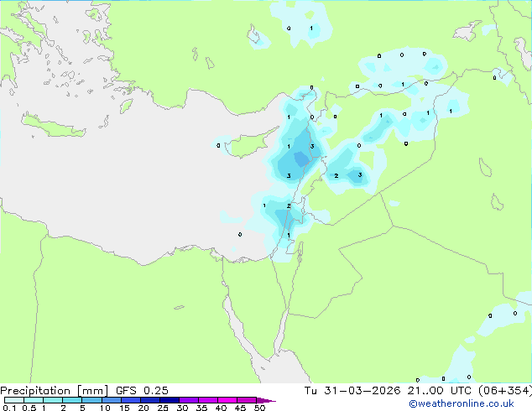
Task: Select the 0.5–1 mm legend color box
Action: (34, 400)
